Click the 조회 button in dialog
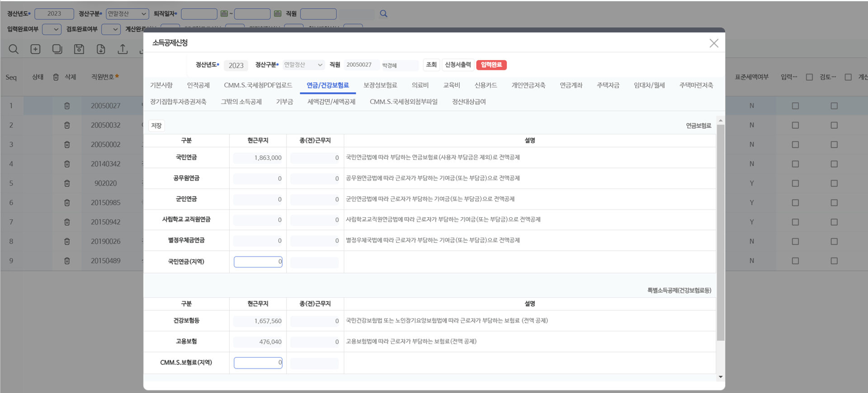Image resolution: width=868 pixels, height=393 pixels. [x=431, y=65]
